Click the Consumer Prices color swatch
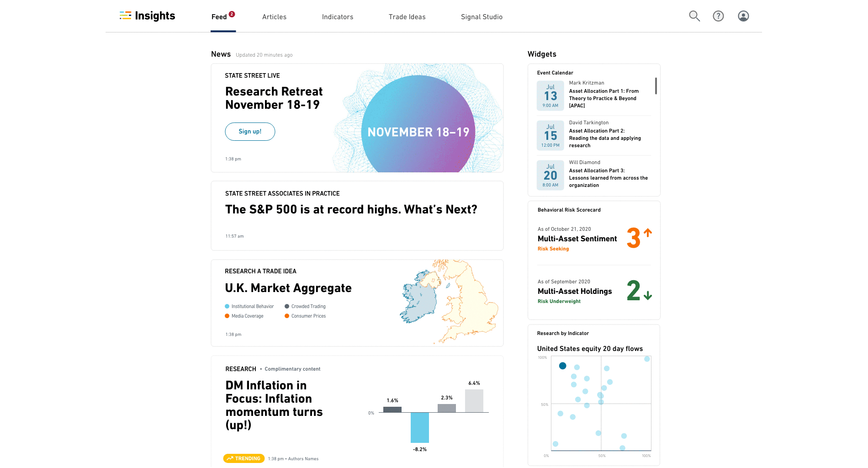The width and height of the screenshot is (868, 468). tap(286, 316)
